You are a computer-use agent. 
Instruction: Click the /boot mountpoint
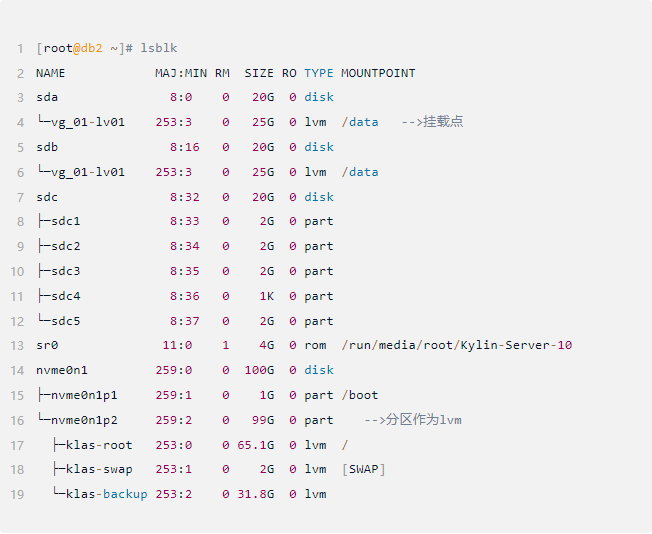click(x=360, y=395)
